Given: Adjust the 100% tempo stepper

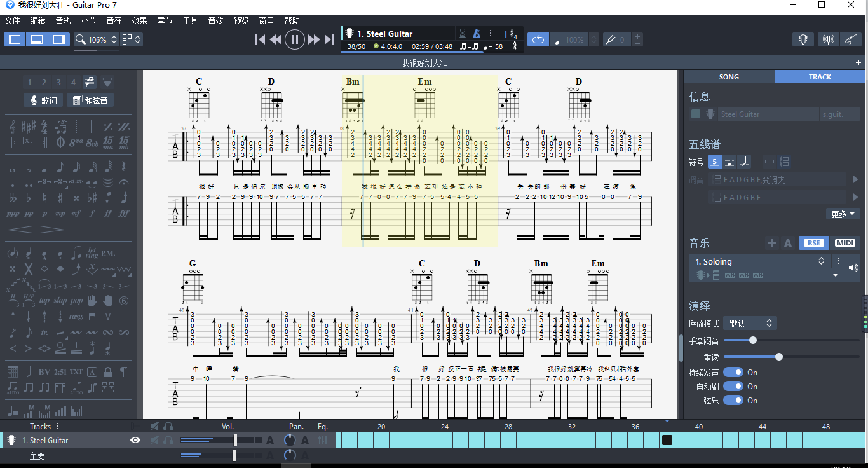Looking at the screenshot, I should click(x=593, y=39).
